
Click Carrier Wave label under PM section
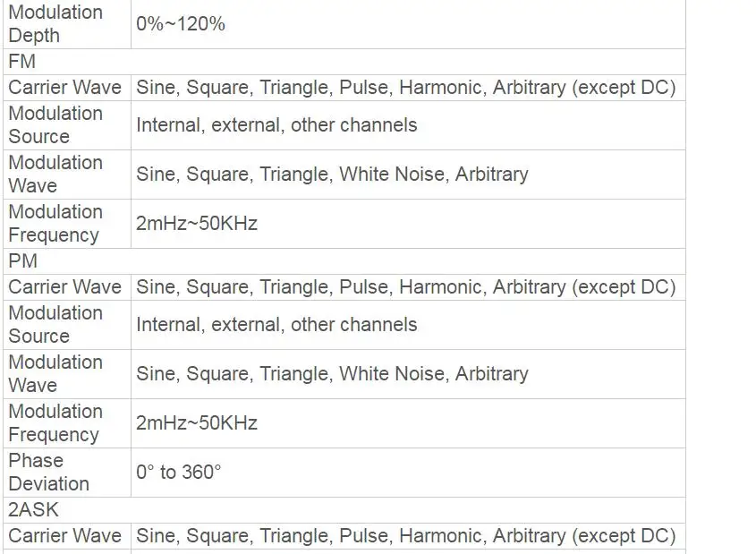[64, 287]
